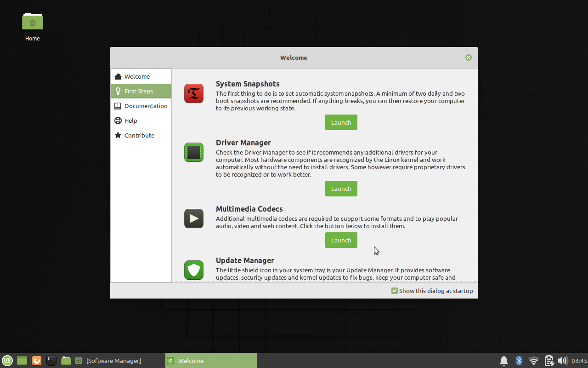This screenshot has height=368, width=588.
Task: Open the Bluetooth tray icon
Action: click(x=519, y=361)
